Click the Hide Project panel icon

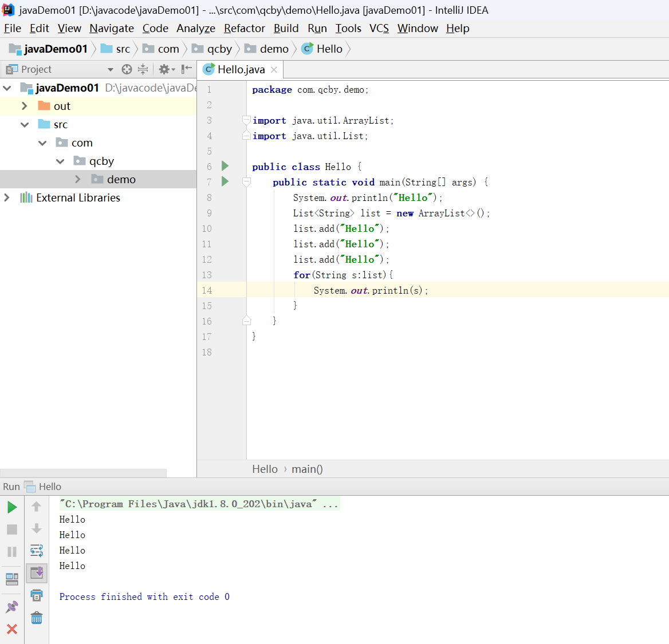[x=187, y=69]
